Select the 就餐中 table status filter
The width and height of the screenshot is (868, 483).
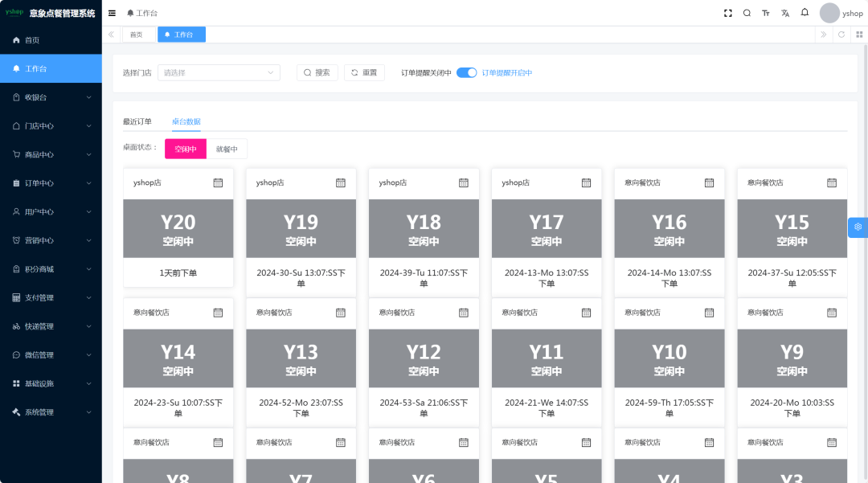(x=227, y=149)
